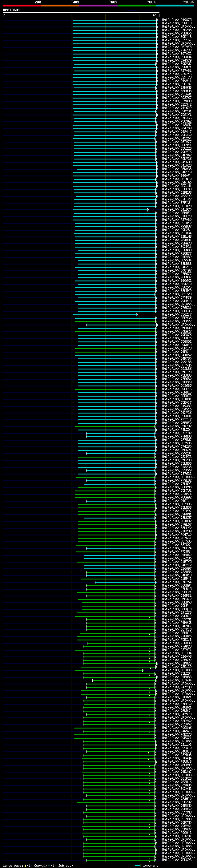Select the UniRef100_Q9H0C2 entry
This screenshot has width=197, height=868.
(177, 809)
